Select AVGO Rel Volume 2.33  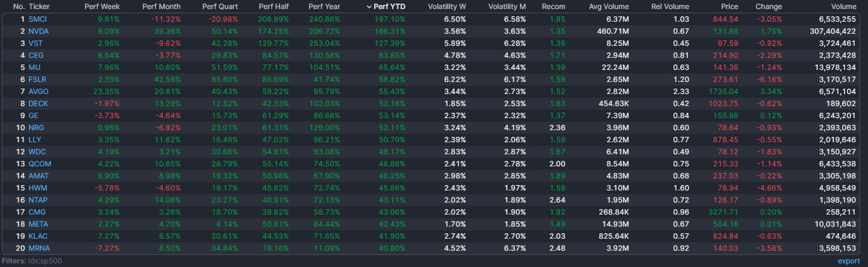681,92
